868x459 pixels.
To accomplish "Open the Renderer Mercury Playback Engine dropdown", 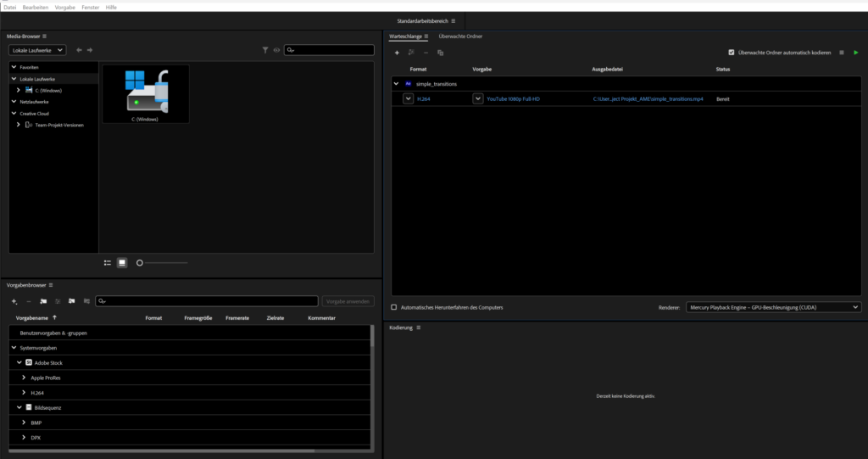I will (x=773, y=307).
